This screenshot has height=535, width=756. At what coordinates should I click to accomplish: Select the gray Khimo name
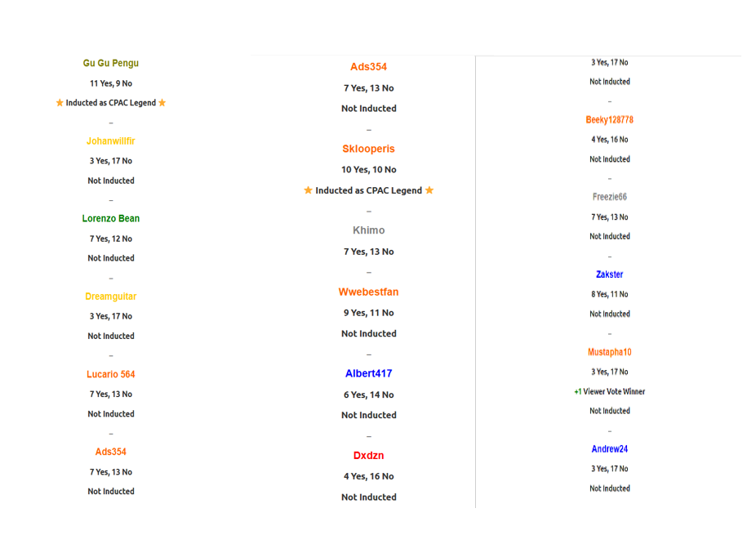(x=368, y=230)
